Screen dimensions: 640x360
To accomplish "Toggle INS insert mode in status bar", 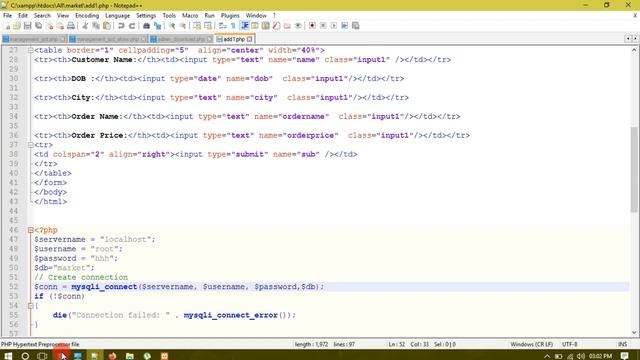I will (622, 344).
